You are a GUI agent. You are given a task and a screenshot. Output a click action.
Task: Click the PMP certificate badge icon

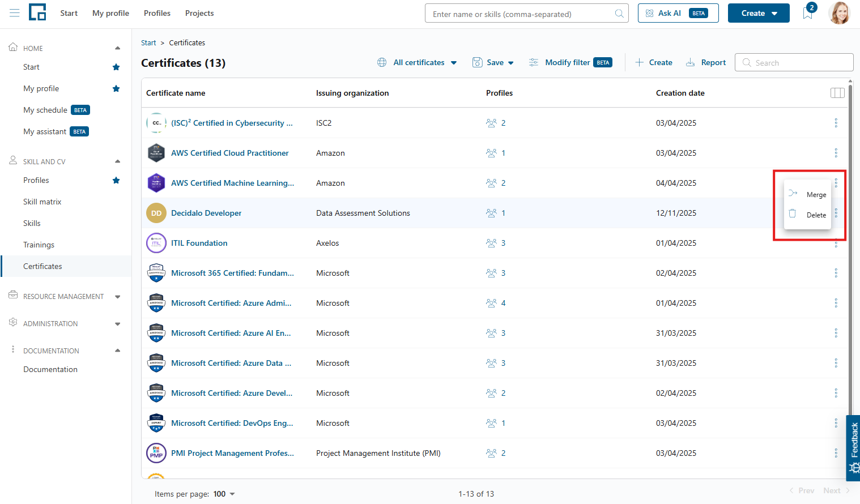point(156,453)
